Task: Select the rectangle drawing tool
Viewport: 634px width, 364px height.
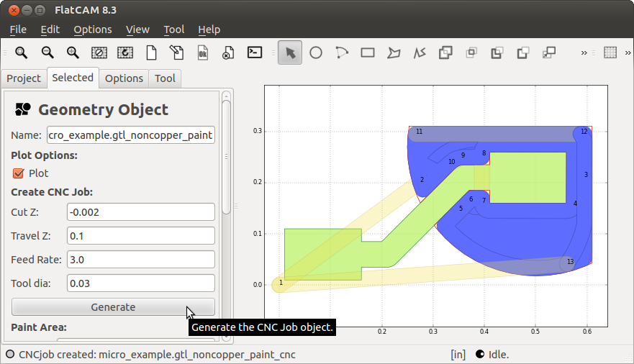Action: coord(368,53)
